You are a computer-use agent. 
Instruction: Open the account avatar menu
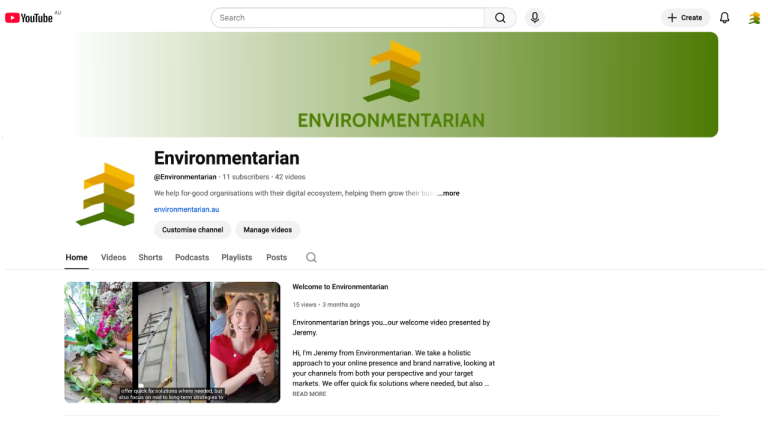tap(754, 18)
